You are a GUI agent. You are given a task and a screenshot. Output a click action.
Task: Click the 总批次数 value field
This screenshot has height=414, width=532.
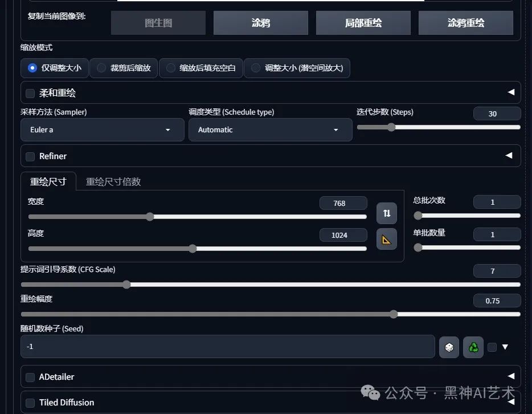point(497,202)
